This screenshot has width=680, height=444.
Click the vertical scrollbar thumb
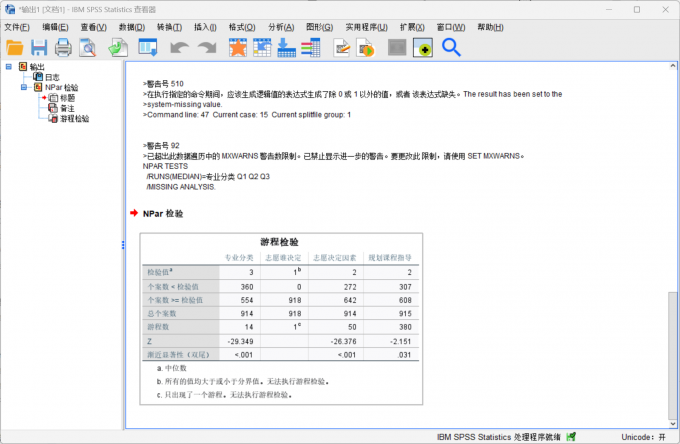coord(672,356)
